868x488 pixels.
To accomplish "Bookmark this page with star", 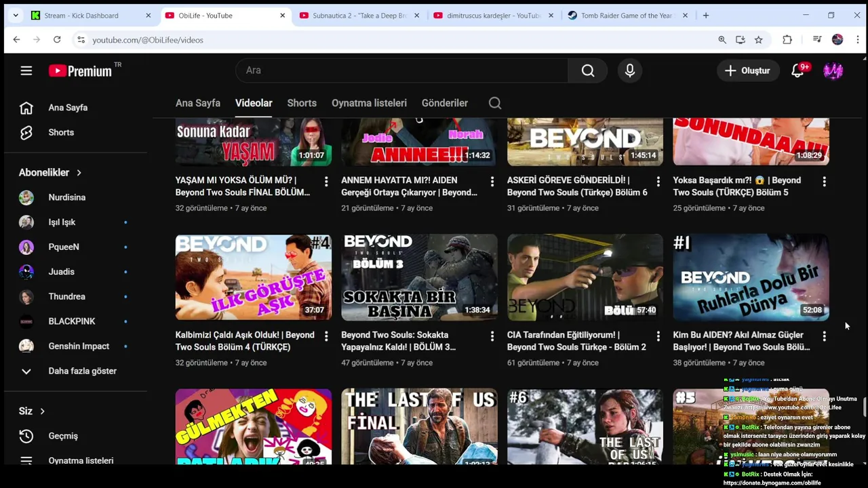I will click(759, 40).
